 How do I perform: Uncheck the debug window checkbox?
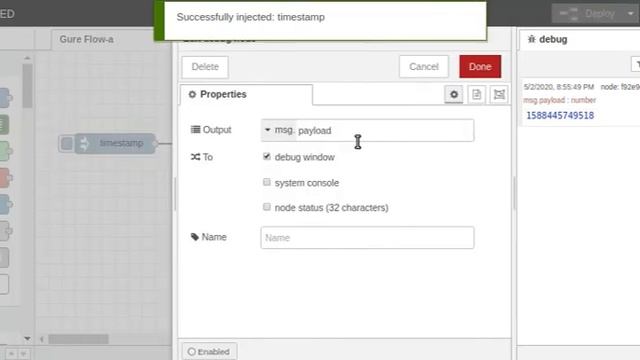[267, 156]
